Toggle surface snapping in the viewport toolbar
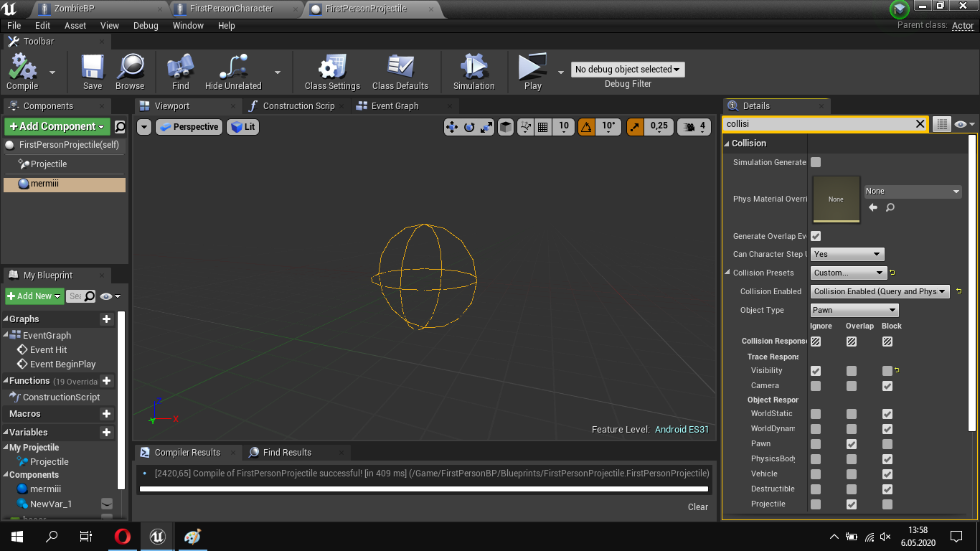 coord(526,127)
